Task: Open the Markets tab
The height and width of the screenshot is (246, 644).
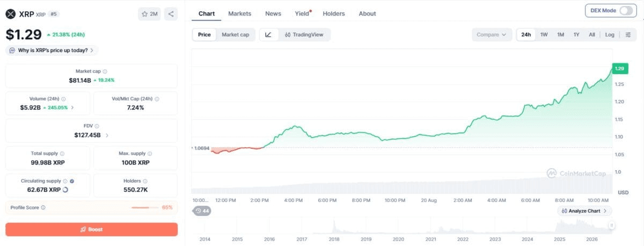Action: click(239, 13)
